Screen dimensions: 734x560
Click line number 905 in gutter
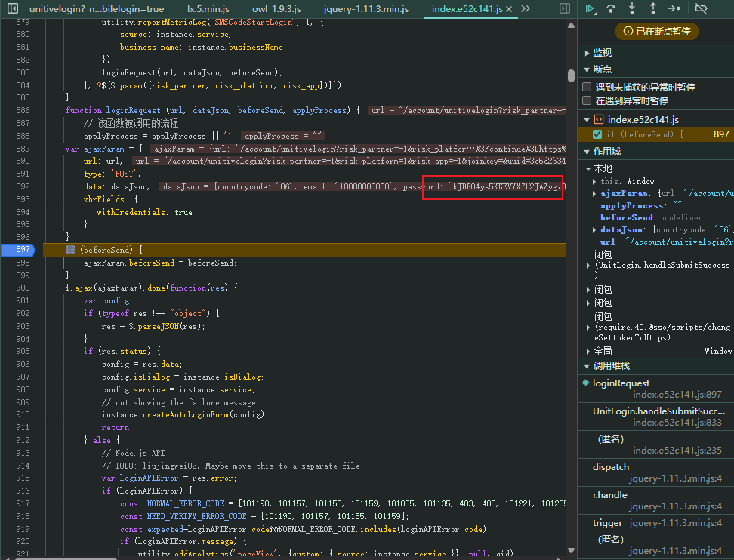coord(23,351)
